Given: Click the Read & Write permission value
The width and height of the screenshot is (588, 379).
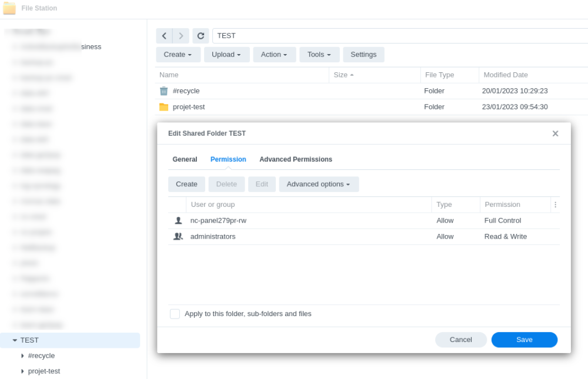Looking at the screenshot, I should (506, 237).
